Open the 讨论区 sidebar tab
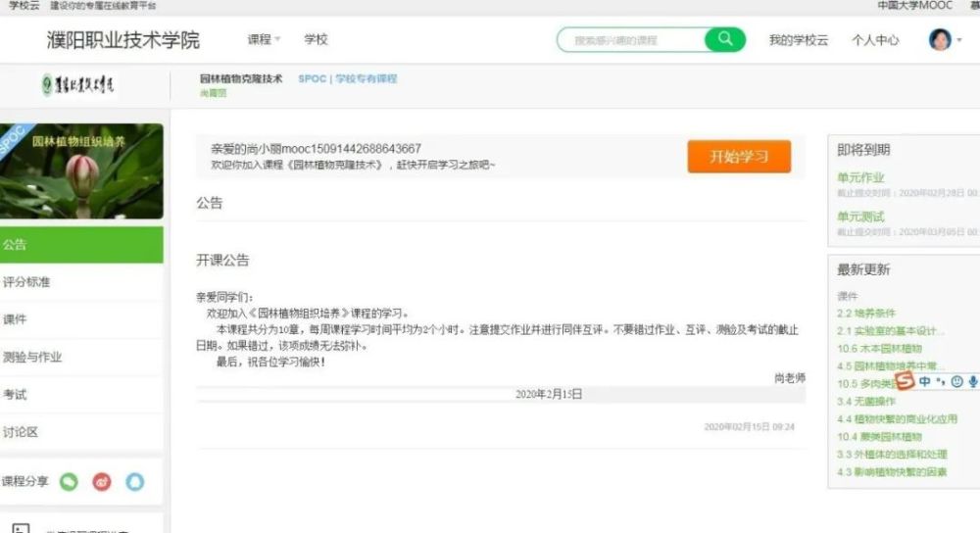This screenshot has width=980, height=533. [x=81, y=432]
